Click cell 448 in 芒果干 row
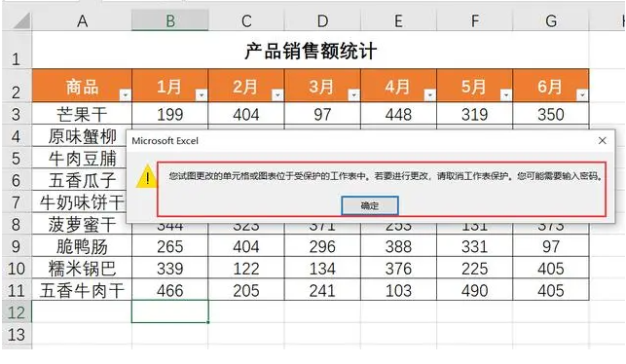The width and height of the screenshot is (626, 364). 398,114
